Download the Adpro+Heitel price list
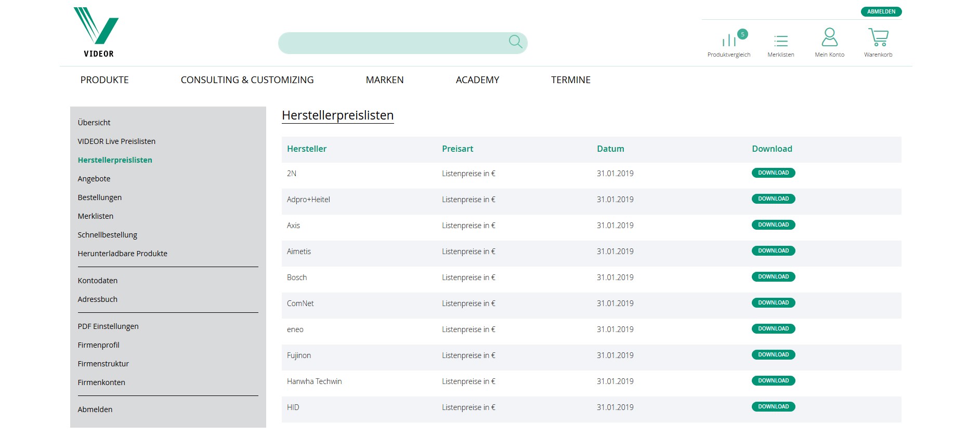This screenshot has height=436, width=980. click(773, 199)
